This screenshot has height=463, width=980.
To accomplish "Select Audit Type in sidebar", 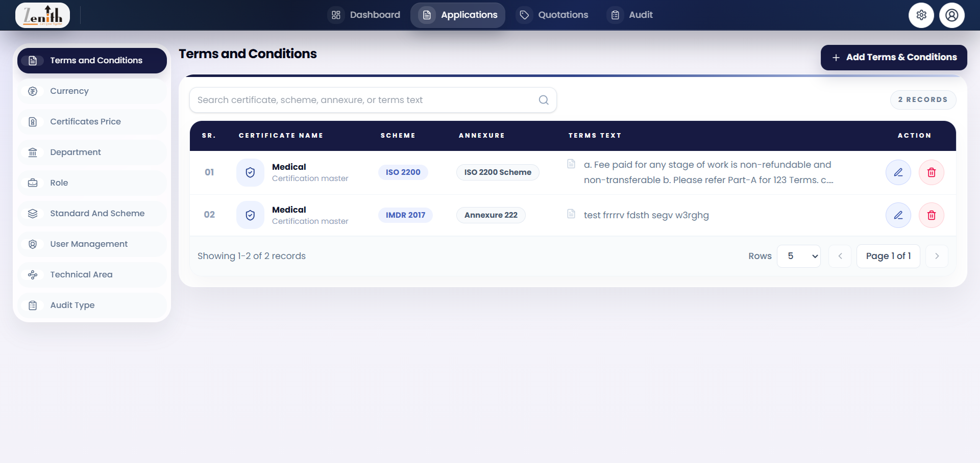I will click(x=92, y=305).
